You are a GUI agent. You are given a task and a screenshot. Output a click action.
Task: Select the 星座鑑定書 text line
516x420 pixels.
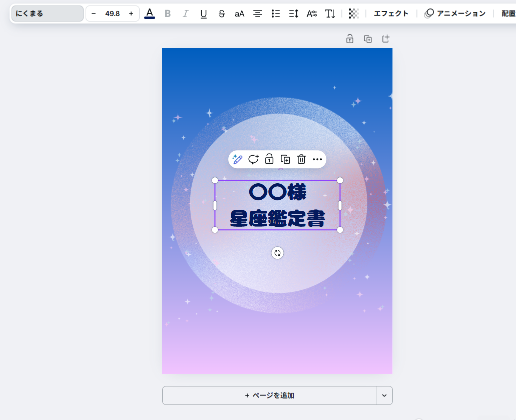point(277,218)
